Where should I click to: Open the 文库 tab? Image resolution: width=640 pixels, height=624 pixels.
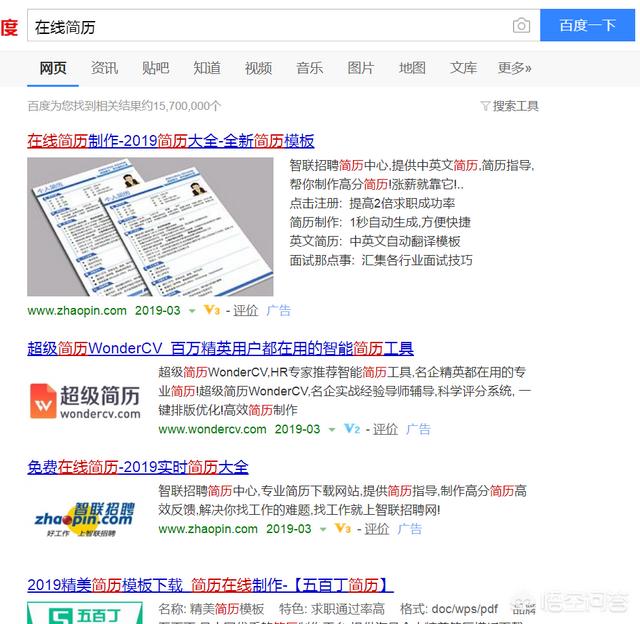(x=464, y=68)
